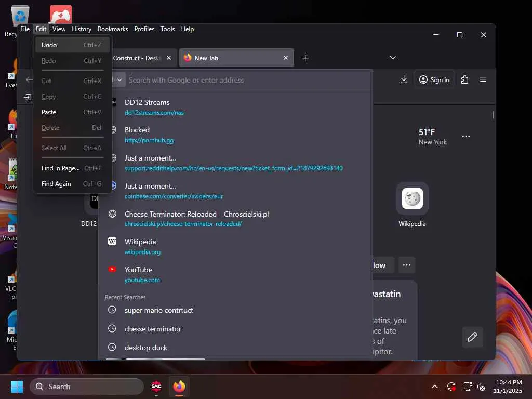Close the New Tab tab
Viewport: 532px width, 399px height.
click(286, 58)
